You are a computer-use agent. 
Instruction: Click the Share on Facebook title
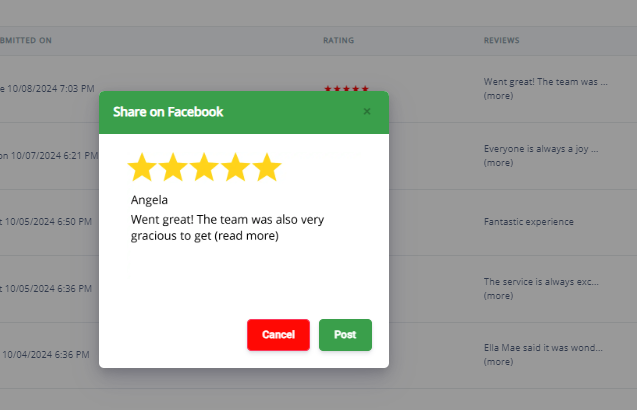[168, 112]
